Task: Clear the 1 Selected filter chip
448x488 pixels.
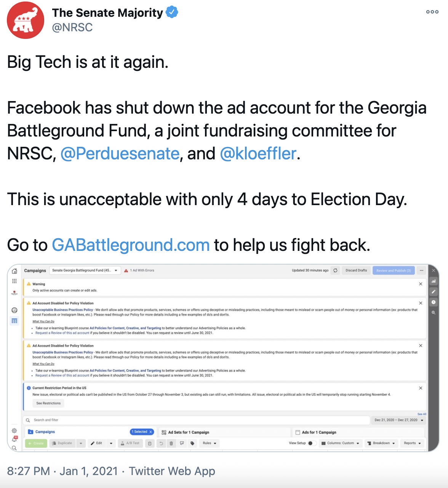Action: pyautogui.click(x=151, y=432)
